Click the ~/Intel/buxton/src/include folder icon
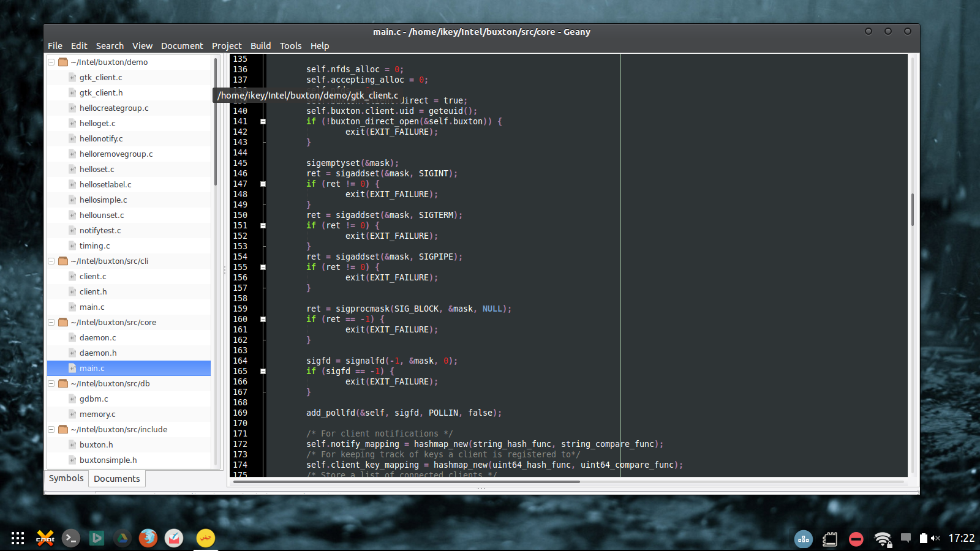Image resolution: width=980 pixels, height=551 pixels. (x=63, y=429)
